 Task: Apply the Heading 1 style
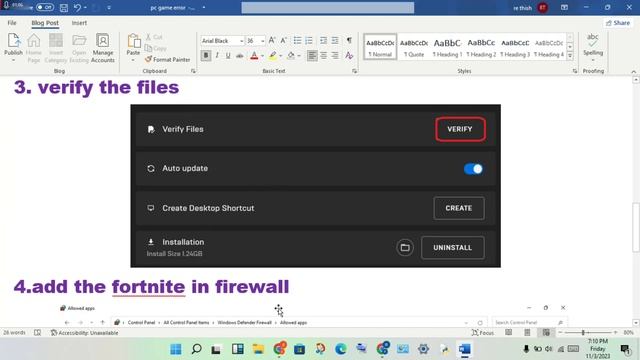447,47
